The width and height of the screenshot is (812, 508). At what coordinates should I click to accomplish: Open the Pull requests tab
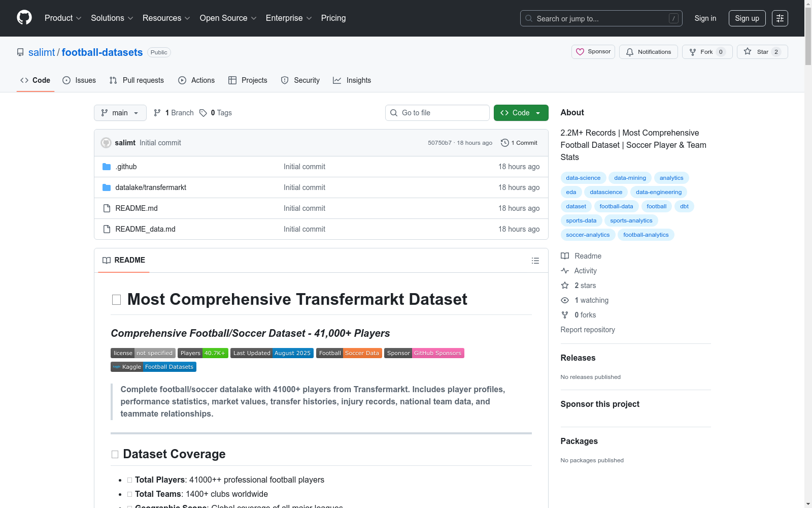click(137, 80)
